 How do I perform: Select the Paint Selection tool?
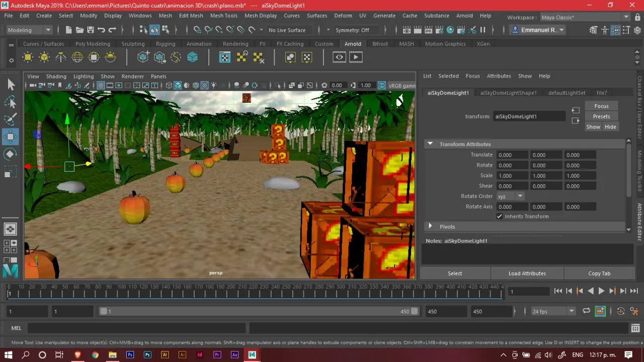pyautogui.click(x=11, y=119)
